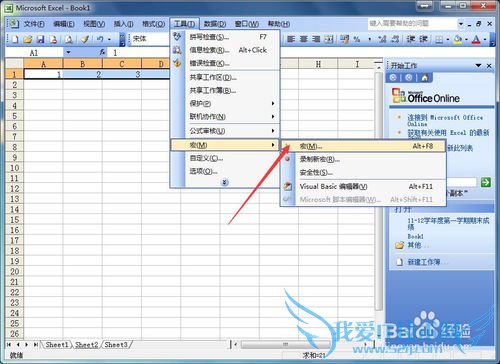The height and width of the screenshot is (364, 500).
Task: Open the 11-12学年度第一学期期末成绩 recent file link
Action: click(448, 224)
